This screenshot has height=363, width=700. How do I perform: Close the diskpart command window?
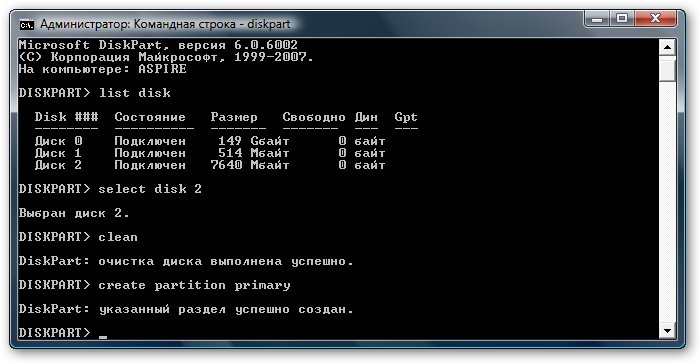click(654, 19)
